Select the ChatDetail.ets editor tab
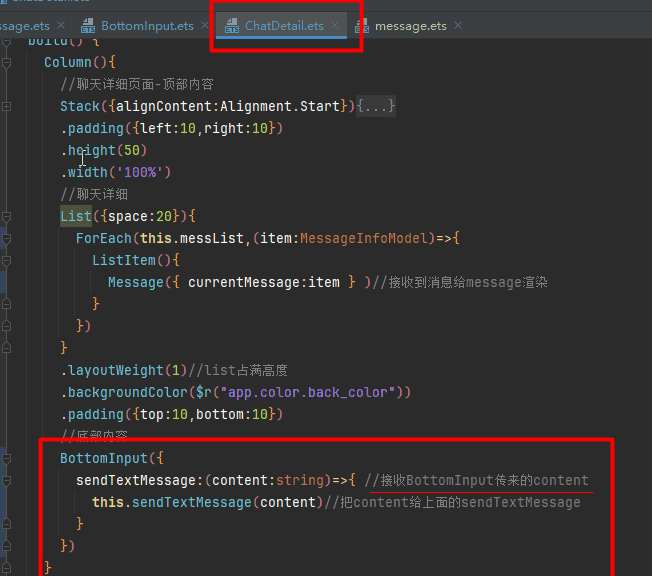This screenshot has height=576, width=652. tap(284, 26)
